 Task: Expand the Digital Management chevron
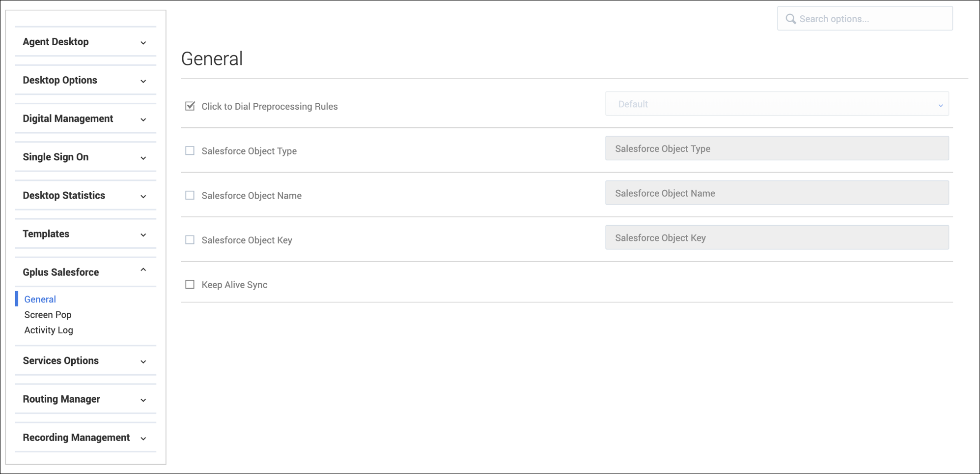point(143,119)
